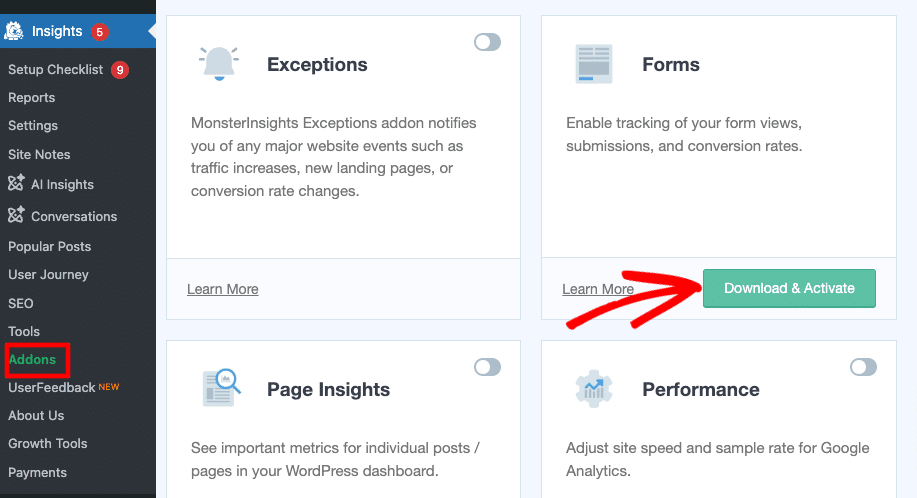Collapse the Insights menu arrow

[151, 31]
